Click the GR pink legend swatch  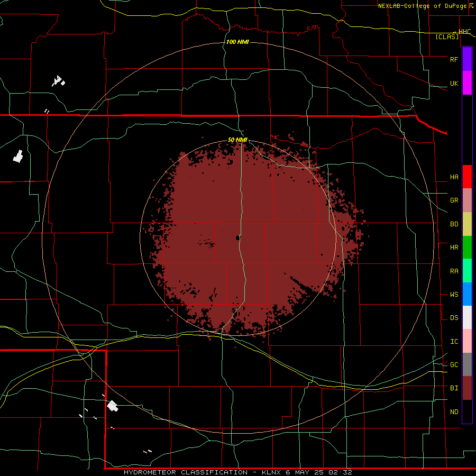coord(467,200)
